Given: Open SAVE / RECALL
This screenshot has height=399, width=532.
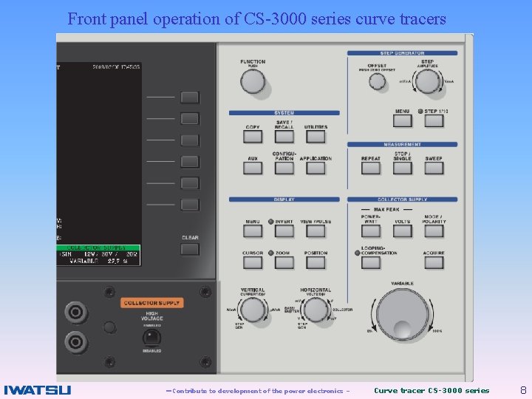Looking at the screenshot, I should tap(284, 137).
